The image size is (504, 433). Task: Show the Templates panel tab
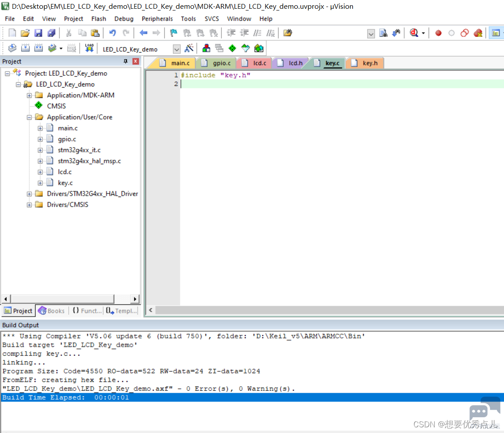pyautogui.click(x=121, y=311)
